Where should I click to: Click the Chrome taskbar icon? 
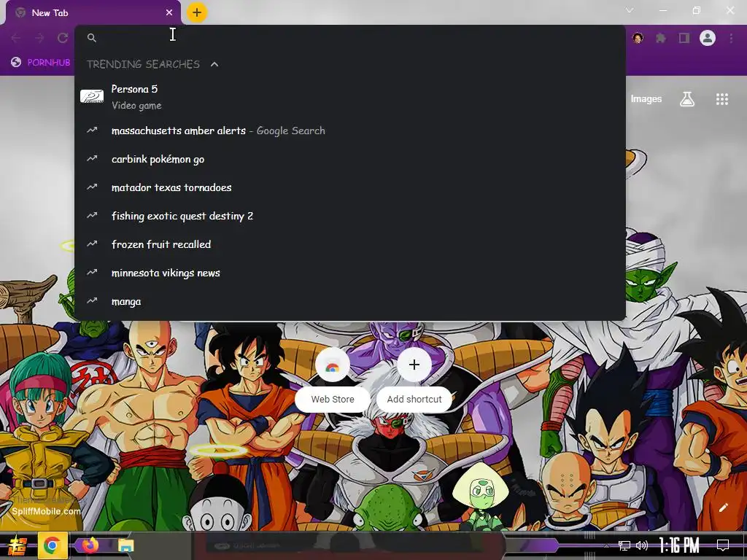click(52, 545)
